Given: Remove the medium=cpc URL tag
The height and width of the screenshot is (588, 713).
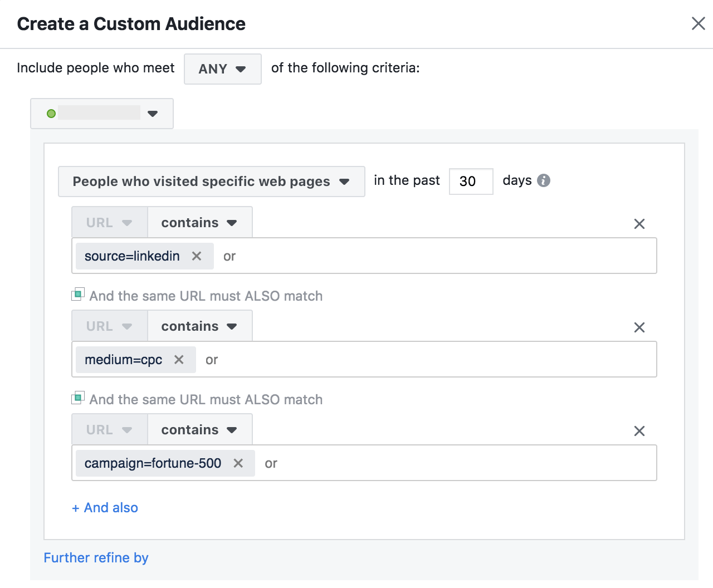Looking at the screenshot, I should tap(178, 360).
